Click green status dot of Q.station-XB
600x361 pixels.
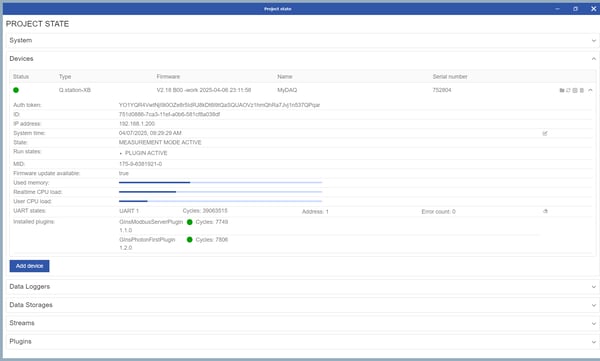[16, 90]
